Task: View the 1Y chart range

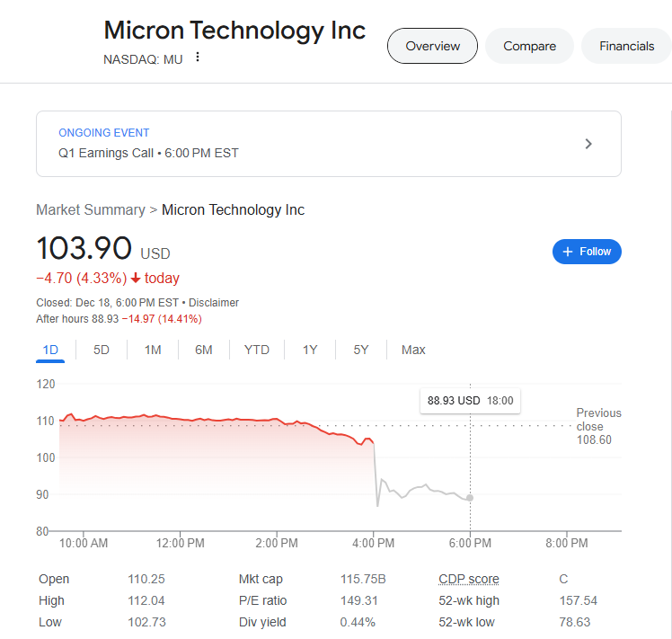Action: [x=310, y=350]
